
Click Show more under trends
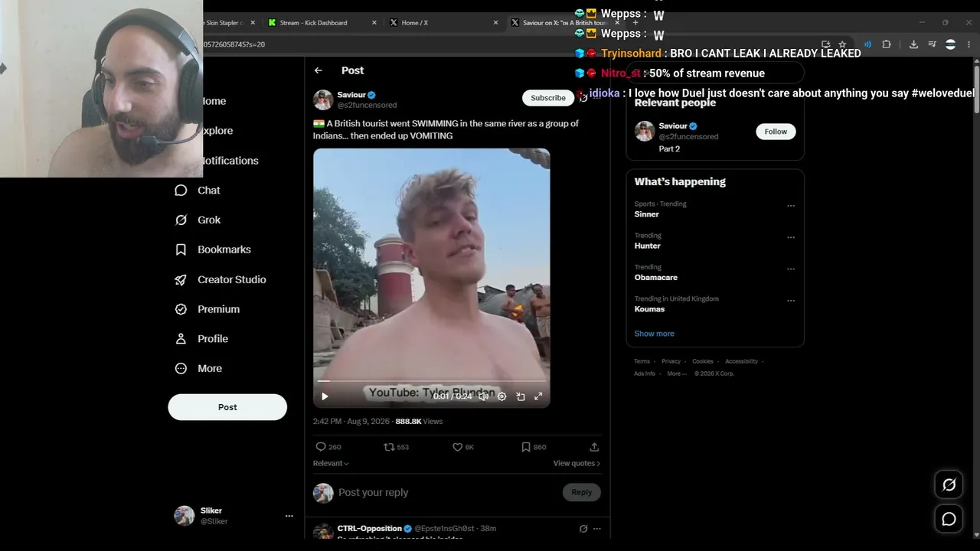point(654,334)
